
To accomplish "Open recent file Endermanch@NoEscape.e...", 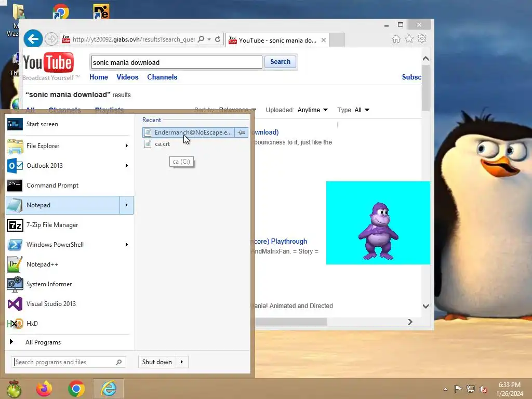I will click(189, 132).
